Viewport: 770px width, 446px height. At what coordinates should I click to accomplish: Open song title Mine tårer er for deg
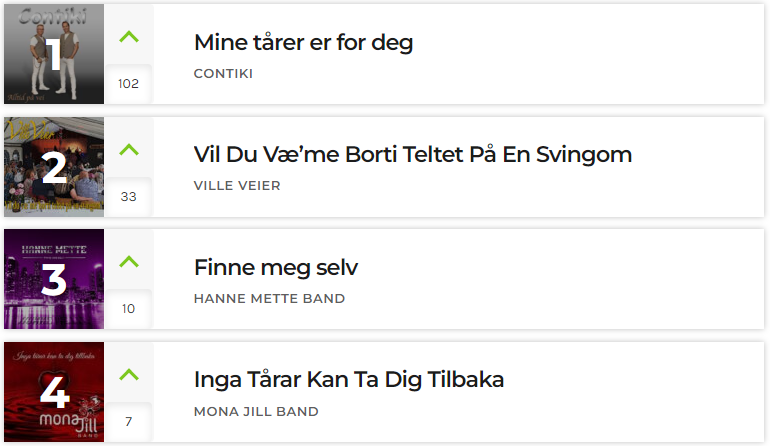pos(303,43)
